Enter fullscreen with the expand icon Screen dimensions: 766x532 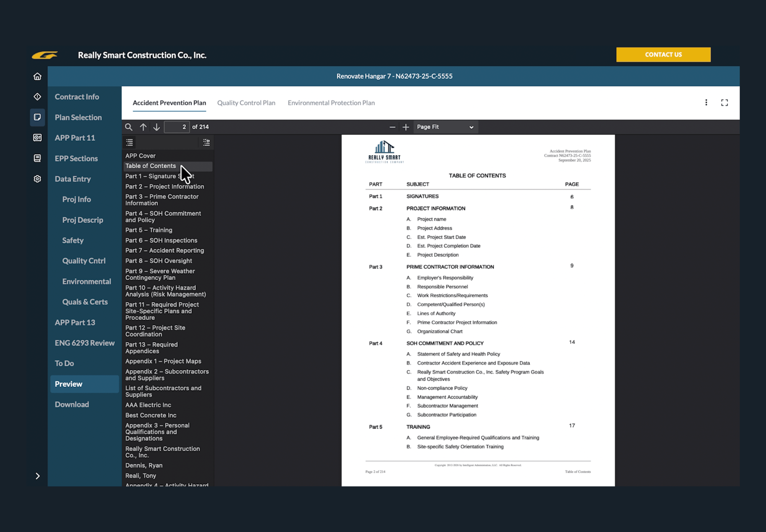tap(724, 103)
